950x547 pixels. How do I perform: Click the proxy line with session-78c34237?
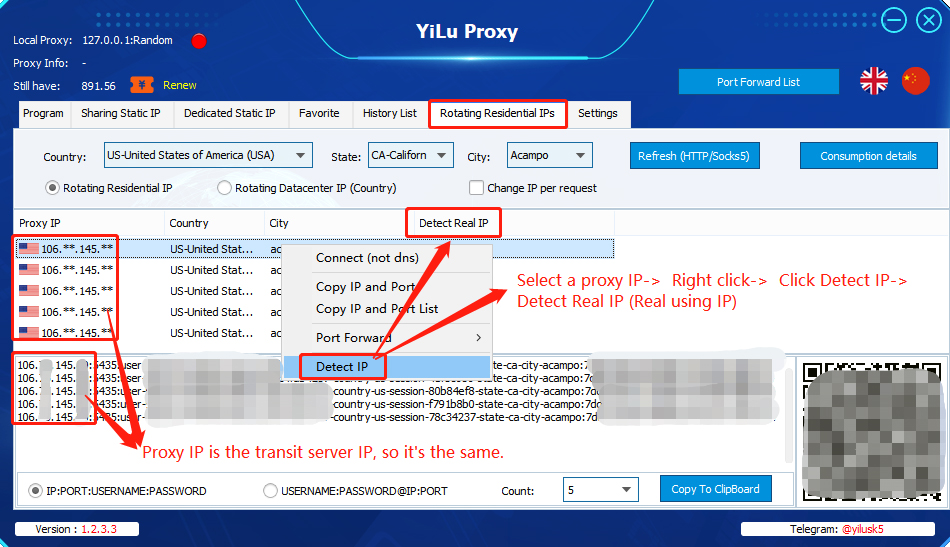coord(397,417)
